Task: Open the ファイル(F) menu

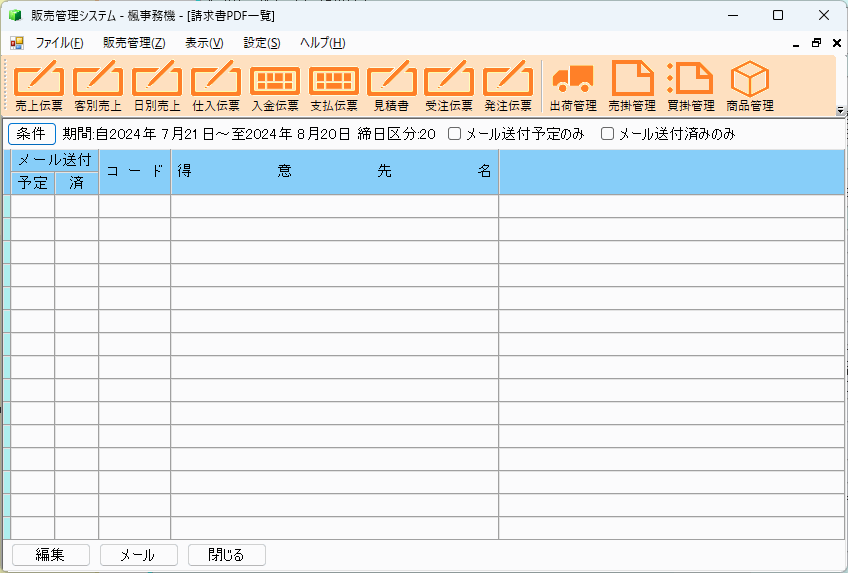Action: (59, 43)
